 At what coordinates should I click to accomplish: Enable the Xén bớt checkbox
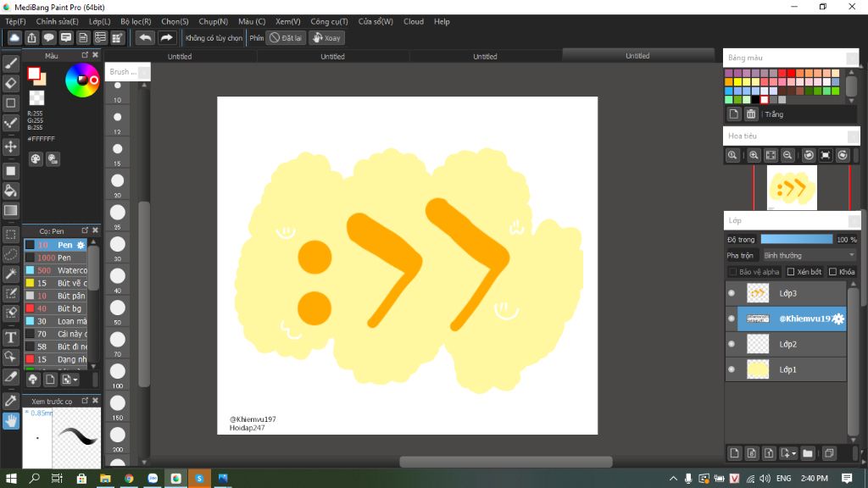pyautogui.click(x=791, y=272)
